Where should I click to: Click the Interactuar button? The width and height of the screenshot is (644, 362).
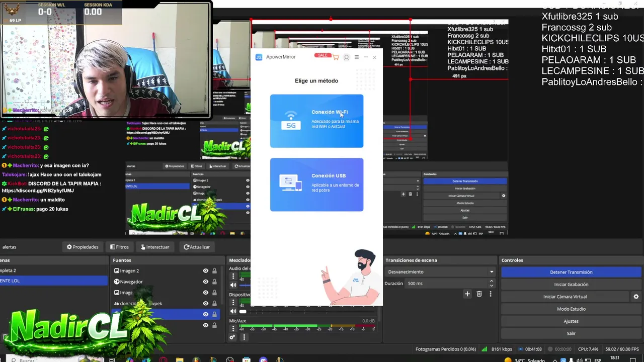point(155,247)
